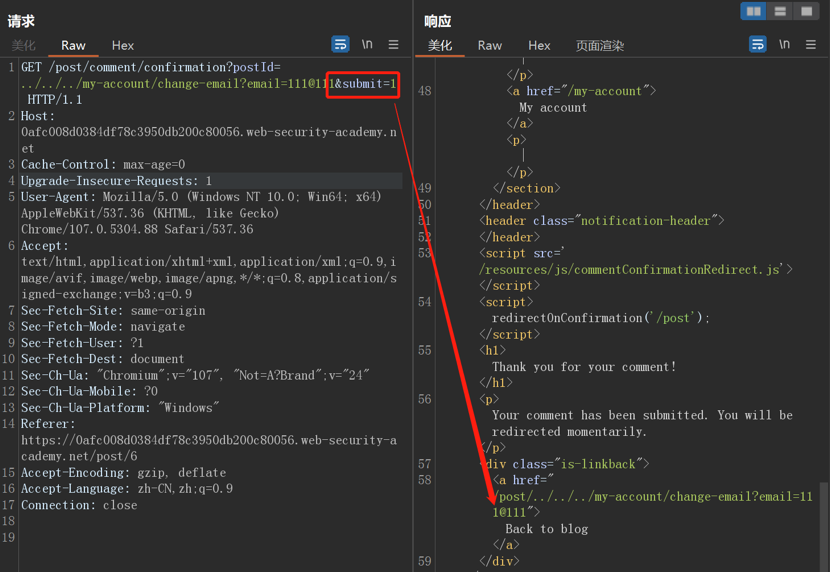Select the 美化 tab in request panel
Screen dimensions: 830x572
(x=23, y=46)
